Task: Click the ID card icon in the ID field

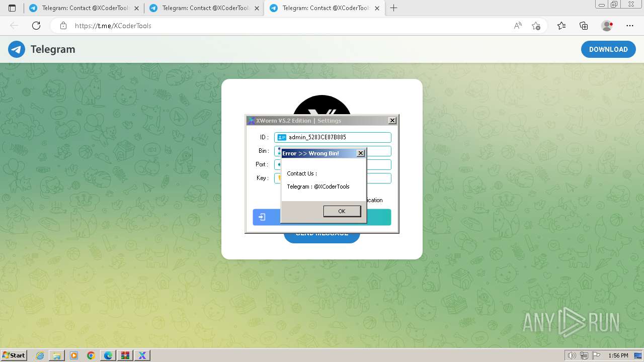Action: click(282, 137)
